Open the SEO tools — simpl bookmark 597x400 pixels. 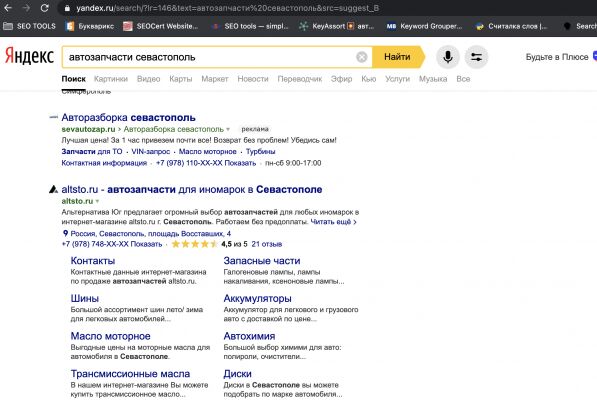(x=251, y=26)
